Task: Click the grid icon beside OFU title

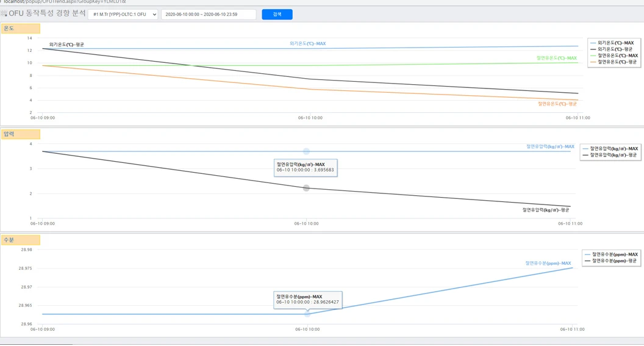Action: tap(4, 13)
